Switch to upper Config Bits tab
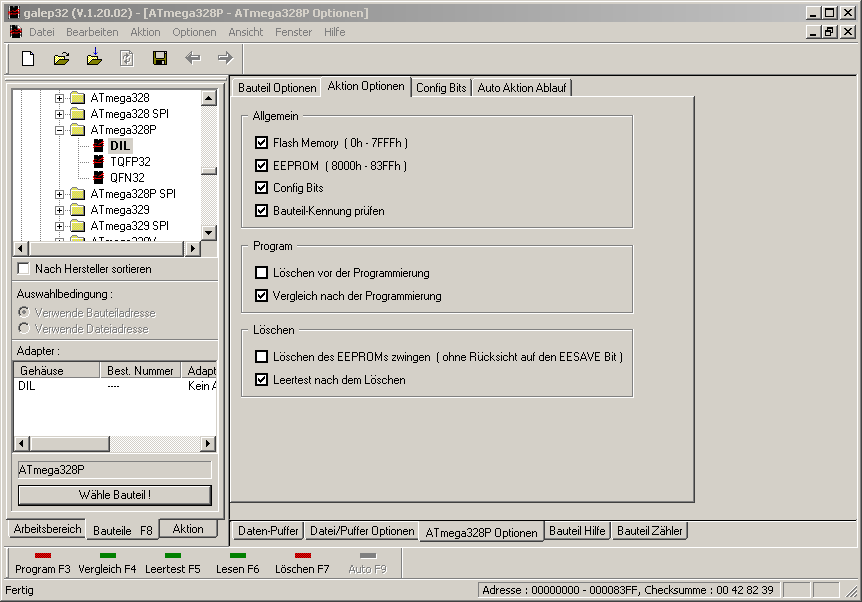This screenshot has width=862, height=602. (441, 88)
